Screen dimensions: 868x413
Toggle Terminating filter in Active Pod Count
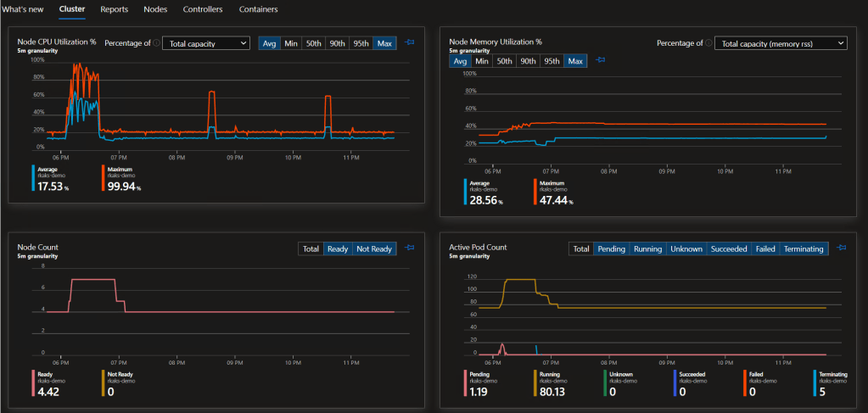coord(804,249)
